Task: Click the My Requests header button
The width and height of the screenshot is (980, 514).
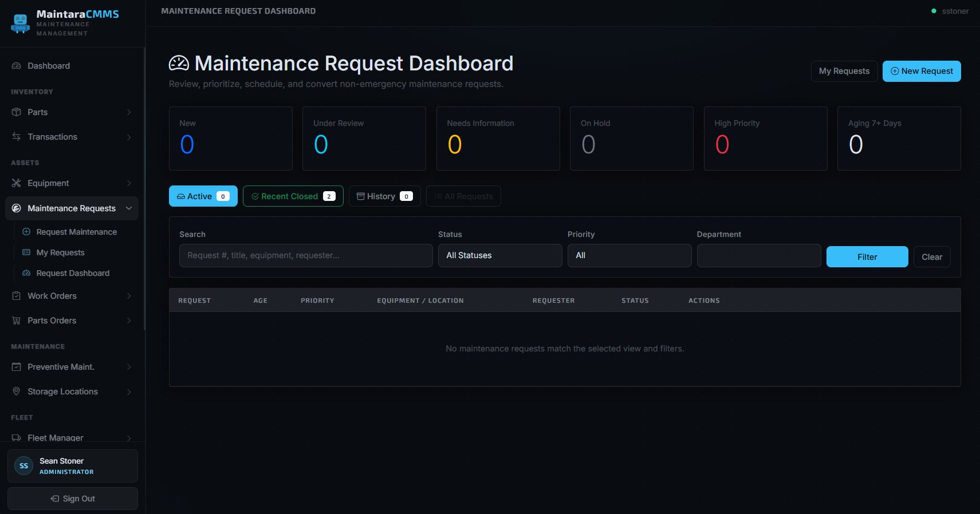Action: pos(844,71)
